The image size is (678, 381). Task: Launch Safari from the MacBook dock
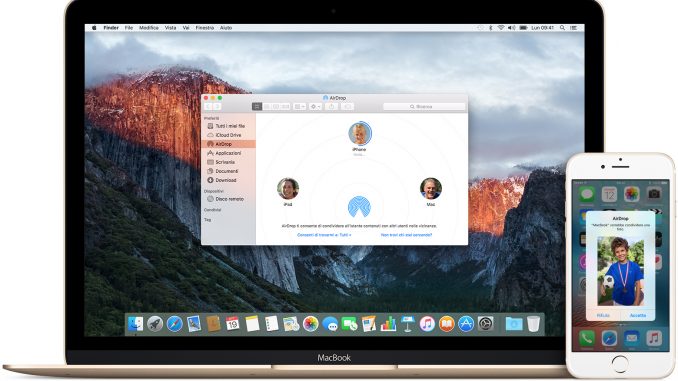[x=174, y=323]
